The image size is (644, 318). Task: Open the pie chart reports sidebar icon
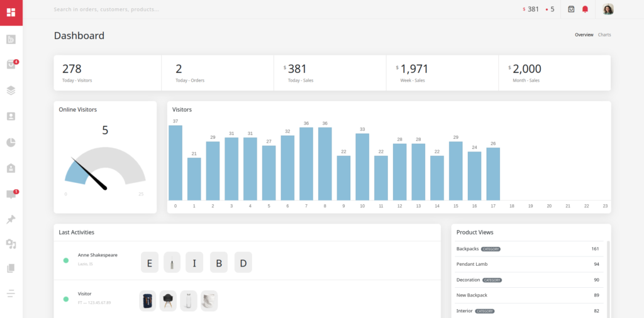[x=11, y=142]
